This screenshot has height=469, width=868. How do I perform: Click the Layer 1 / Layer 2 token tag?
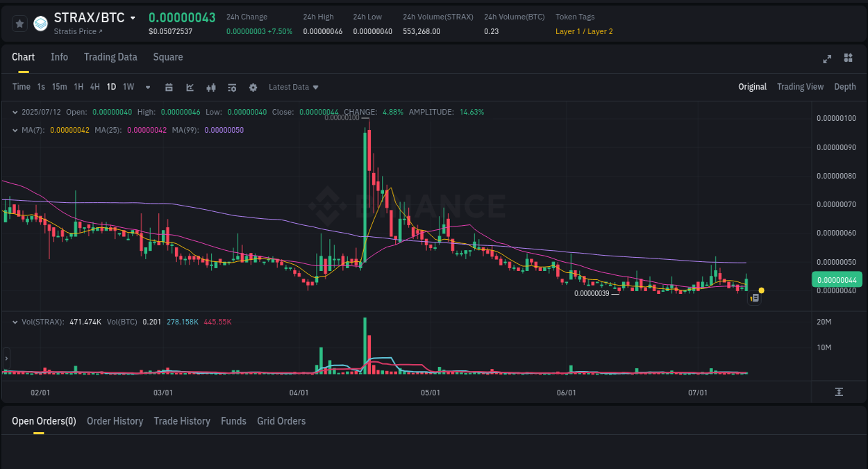[x=584, y=31]
